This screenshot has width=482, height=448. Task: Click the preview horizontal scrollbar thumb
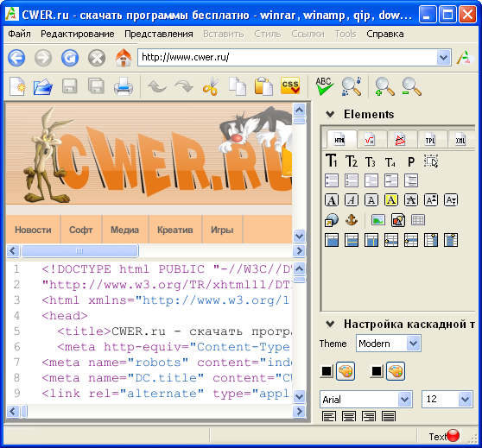tap(79, 250)
